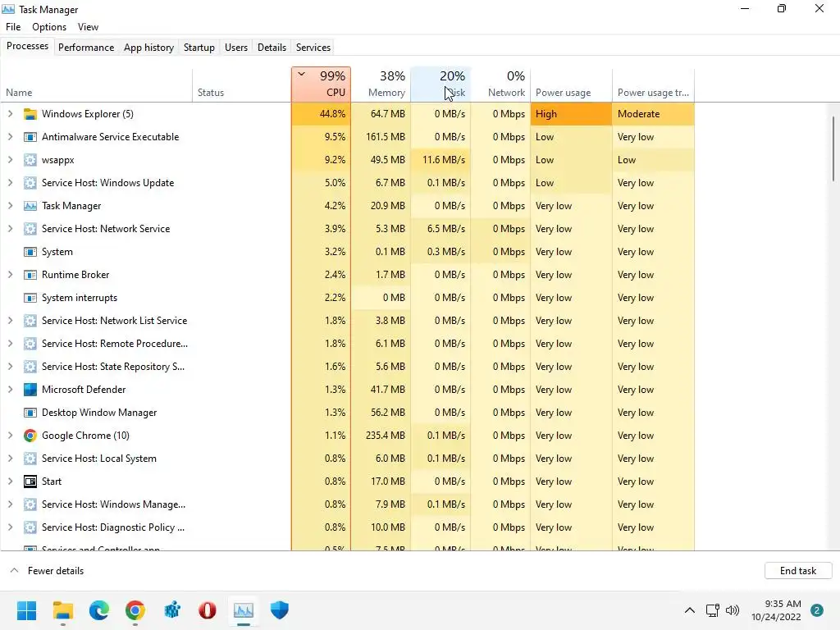Open the notification badge showing 2
Screen dimensions: 840x630
click(x=817, y=610)
